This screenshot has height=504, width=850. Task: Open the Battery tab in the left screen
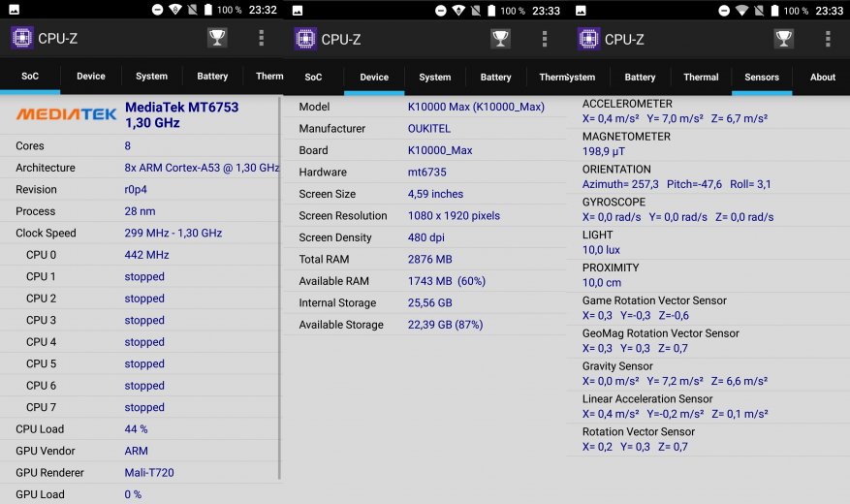(212, 77)
